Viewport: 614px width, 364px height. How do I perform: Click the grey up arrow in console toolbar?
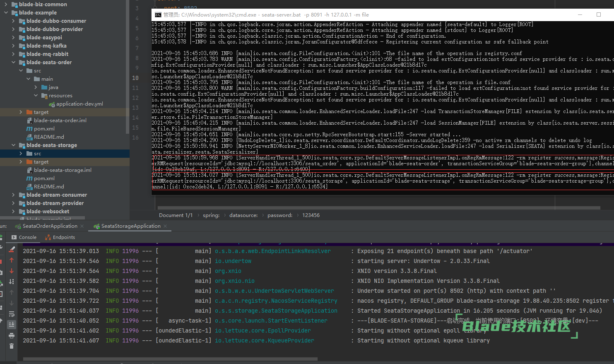click(12, 292)
